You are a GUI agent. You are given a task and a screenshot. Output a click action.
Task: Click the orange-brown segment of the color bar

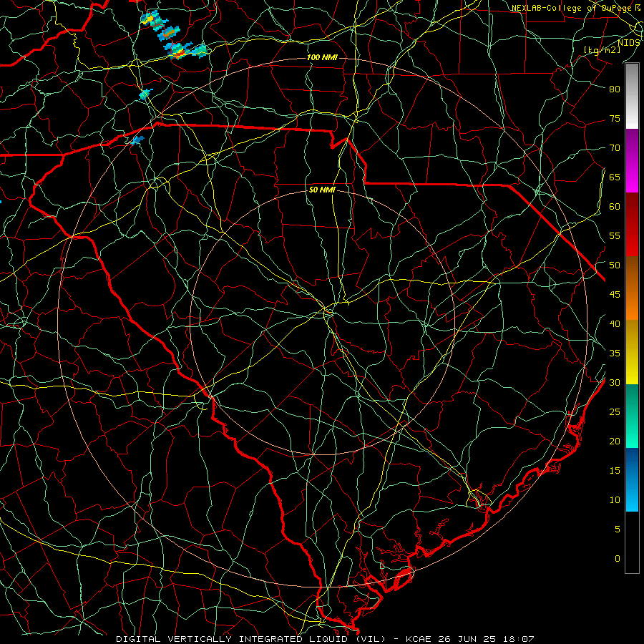[632, 288]
